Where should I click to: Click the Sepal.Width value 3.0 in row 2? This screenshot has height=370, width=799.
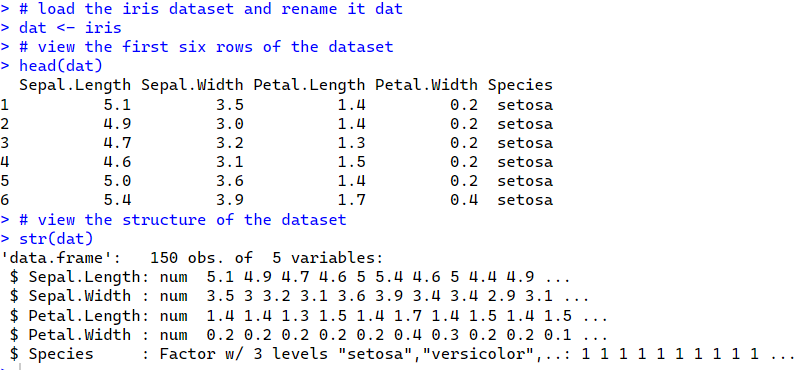230,124
